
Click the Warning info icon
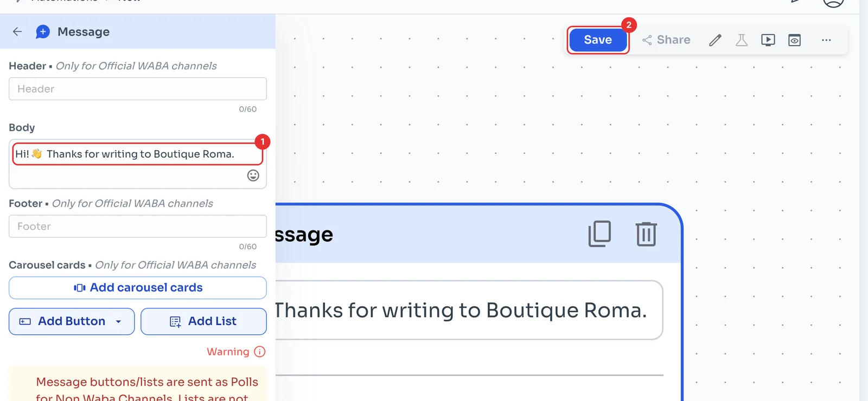click(x=260, y=352)
